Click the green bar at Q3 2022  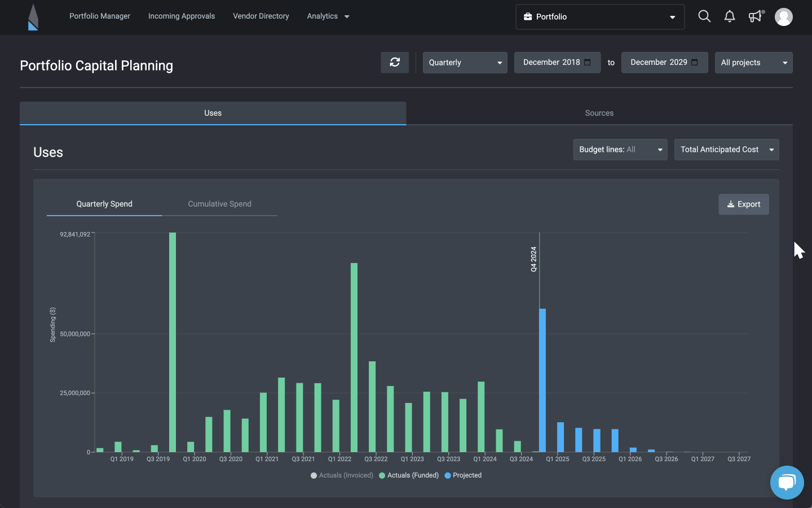point(372,406)
